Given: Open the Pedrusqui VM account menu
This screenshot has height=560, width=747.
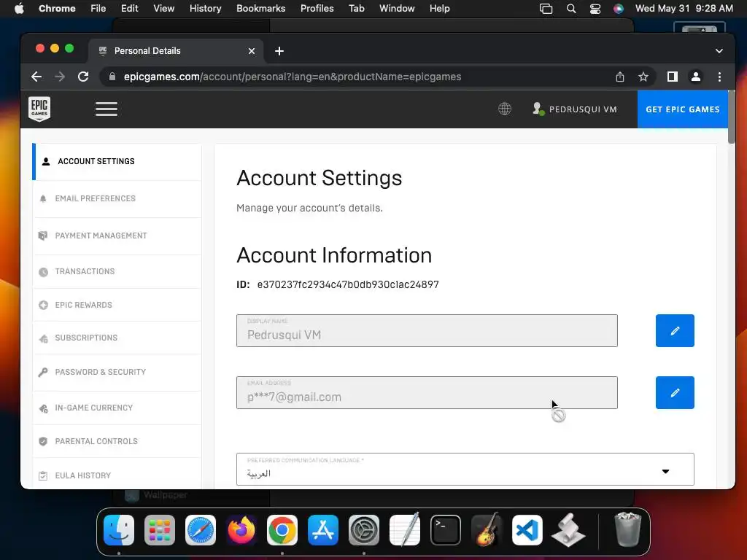Looking at the screenshot, I should tap(575, 109).
